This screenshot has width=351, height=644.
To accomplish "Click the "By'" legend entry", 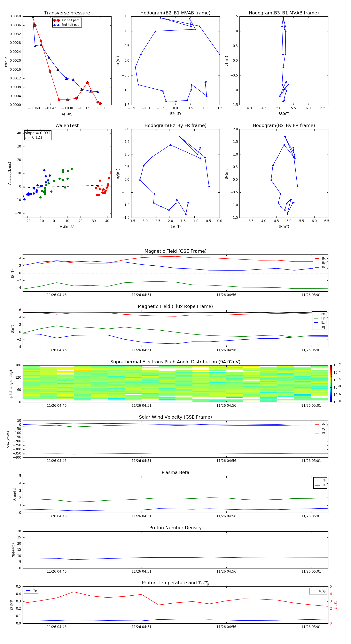I will point(320,318).
